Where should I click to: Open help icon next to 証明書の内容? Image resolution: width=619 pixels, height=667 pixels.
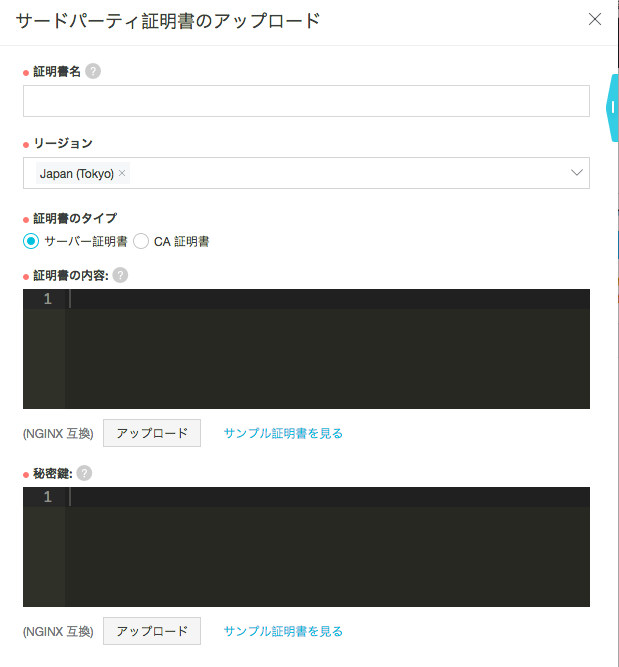120,275
